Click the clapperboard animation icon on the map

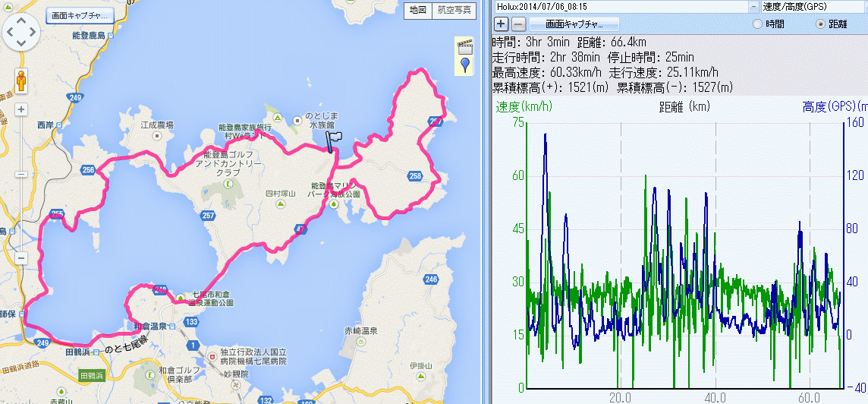pyautogui.click(x=464, y=46)
